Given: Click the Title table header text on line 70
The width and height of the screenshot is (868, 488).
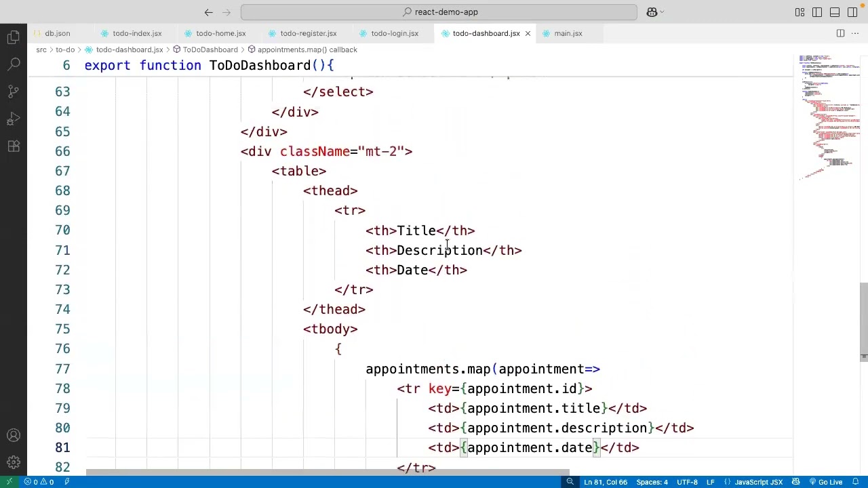Looking at the screenshot, I should point(416,231).
